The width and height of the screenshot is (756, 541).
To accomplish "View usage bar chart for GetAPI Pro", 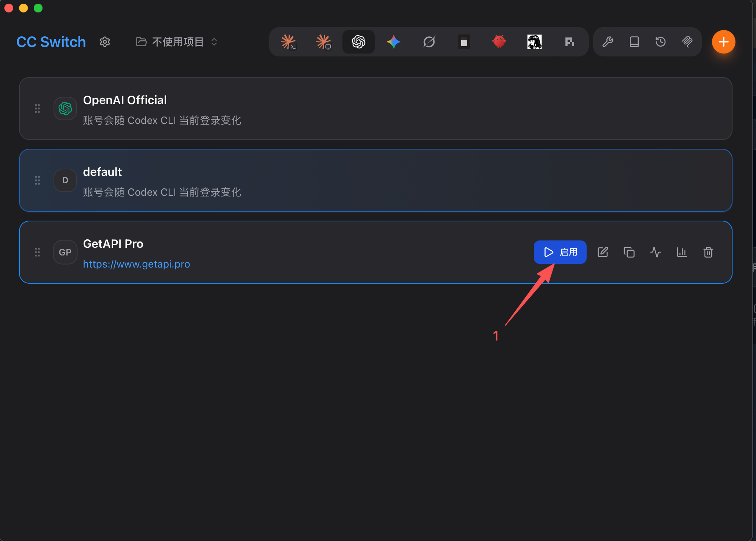I will [x=682, y=252].
